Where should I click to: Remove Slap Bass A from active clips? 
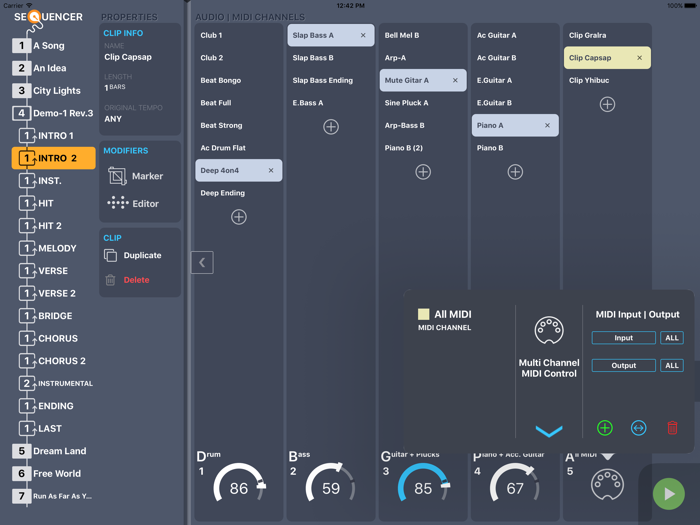pos(363,35)
